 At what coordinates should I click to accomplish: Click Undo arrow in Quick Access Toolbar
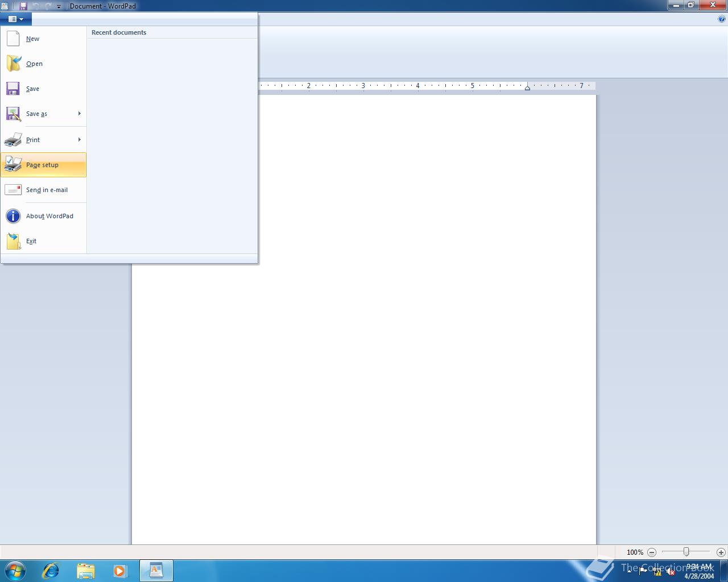(36, 6)
